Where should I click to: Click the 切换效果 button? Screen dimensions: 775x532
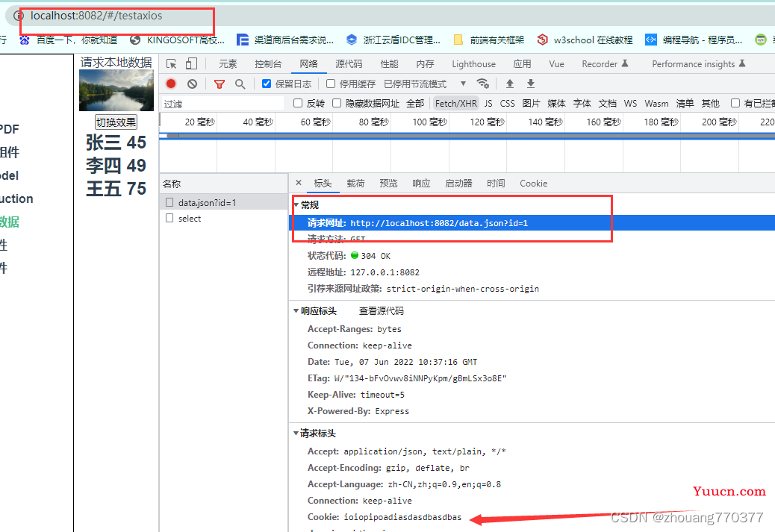pyautogui.click(x=116, y=122)
